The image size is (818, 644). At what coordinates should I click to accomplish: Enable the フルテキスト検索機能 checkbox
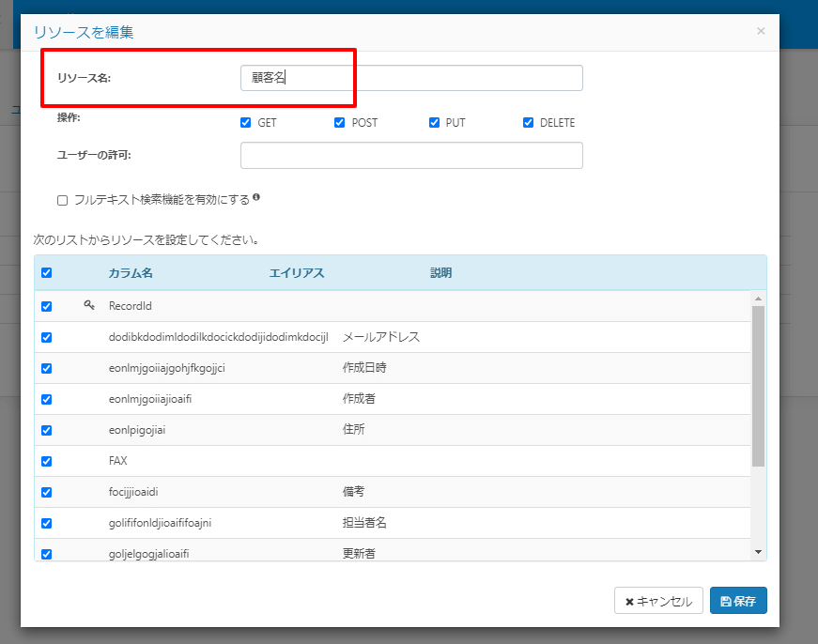pos(63,200)
